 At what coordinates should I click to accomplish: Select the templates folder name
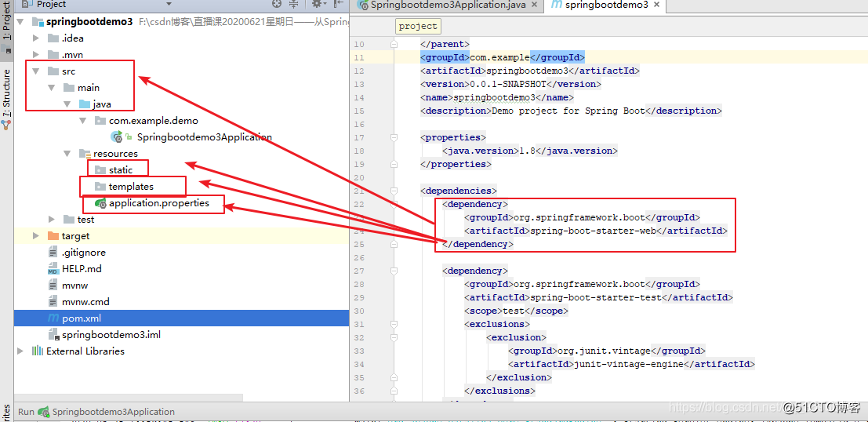pos(131,187)
